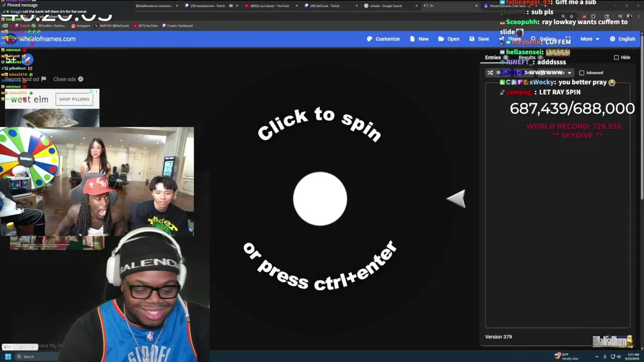Open the Customize palette option

pos(383,39)
